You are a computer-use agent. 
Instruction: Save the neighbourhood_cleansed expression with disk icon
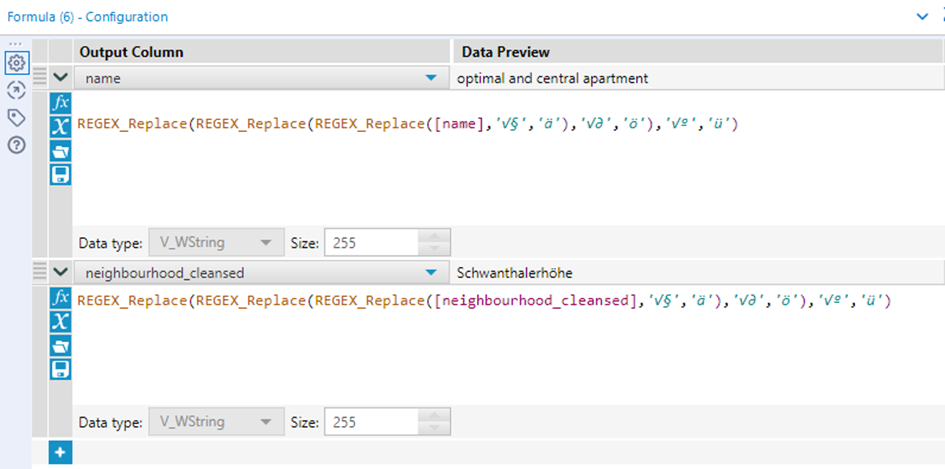60,370
